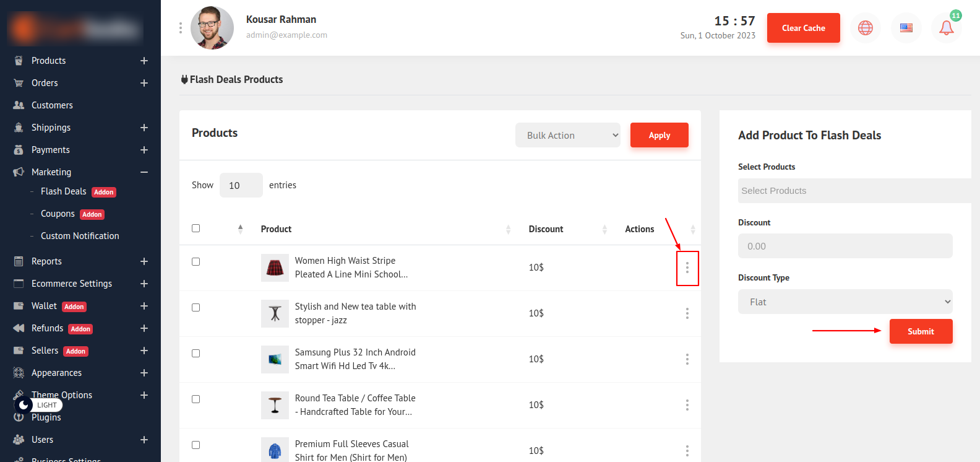This screenshot has height=462, width=980.
Task: Click the notification bell icon
Action: 946,28
